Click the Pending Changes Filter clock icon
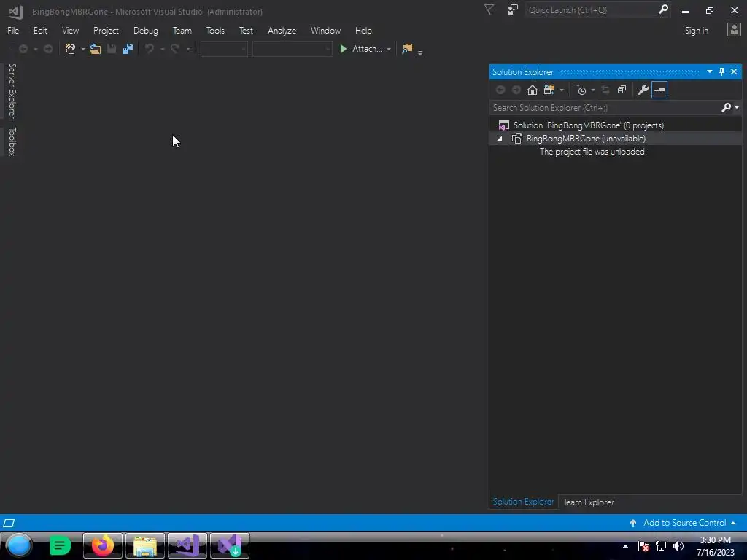 click(x=581, y=90)
